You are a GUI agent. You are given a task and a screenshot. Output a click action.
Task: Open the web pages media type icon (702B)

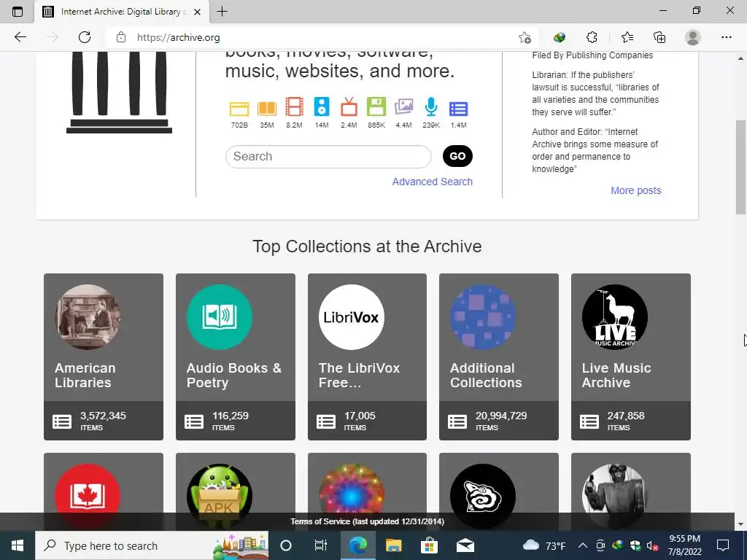click(239, 109)
